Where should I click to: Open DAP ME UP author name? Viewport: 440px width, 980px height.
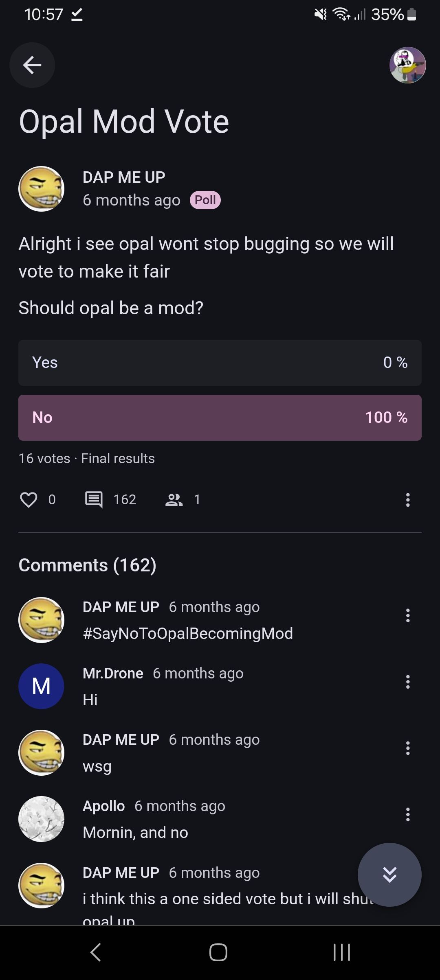[124, 177]
